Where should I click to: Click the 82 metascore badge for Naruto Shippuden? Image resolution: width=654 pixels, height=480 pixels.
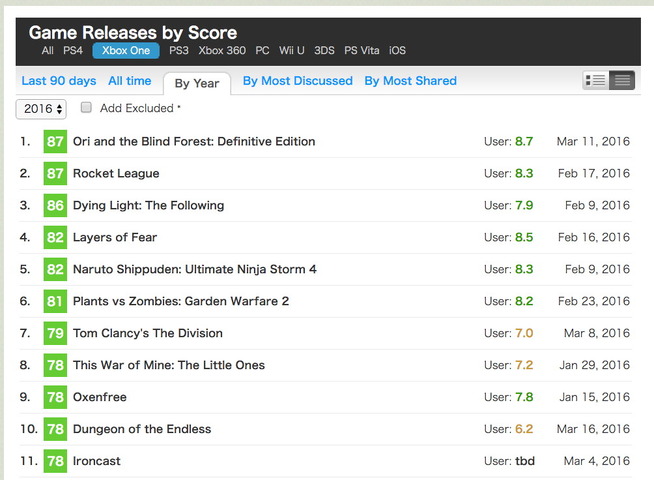coord(55,269)
